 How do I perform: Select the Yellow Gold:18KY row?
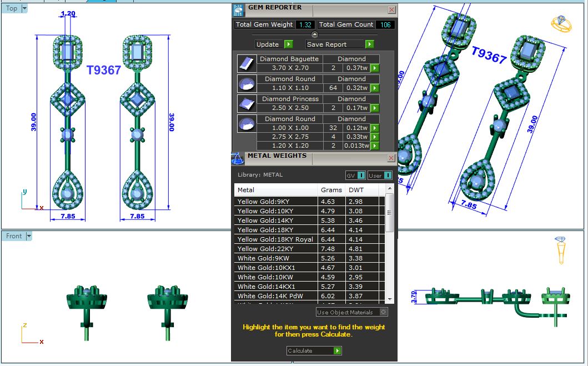275,230
